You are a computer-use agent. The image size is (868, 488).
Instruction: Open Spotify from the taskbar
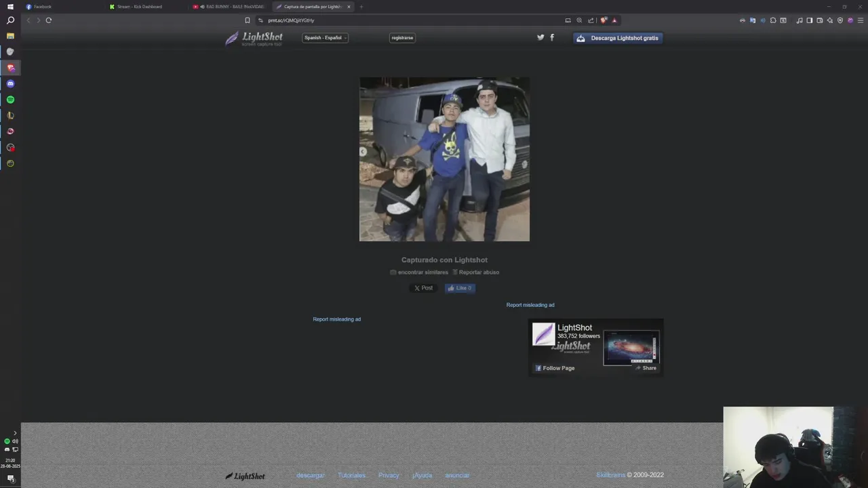(10, 100)
